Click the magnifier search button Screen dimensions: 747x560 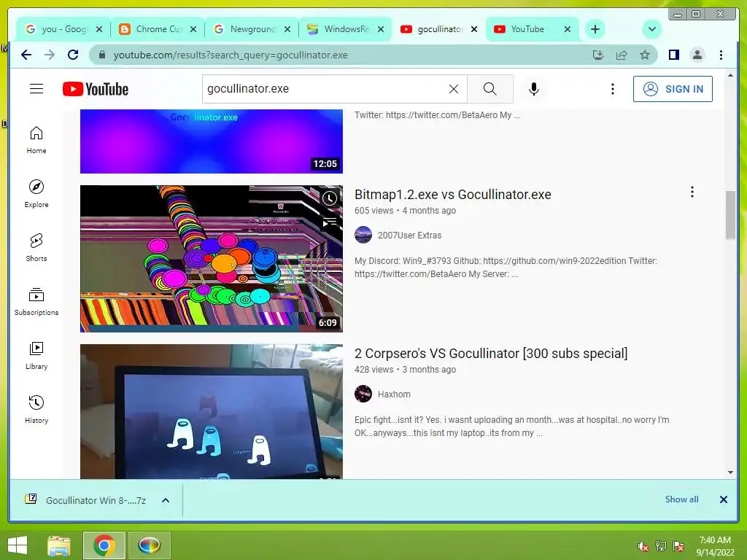pyautogui.click(x=489, y=89)
